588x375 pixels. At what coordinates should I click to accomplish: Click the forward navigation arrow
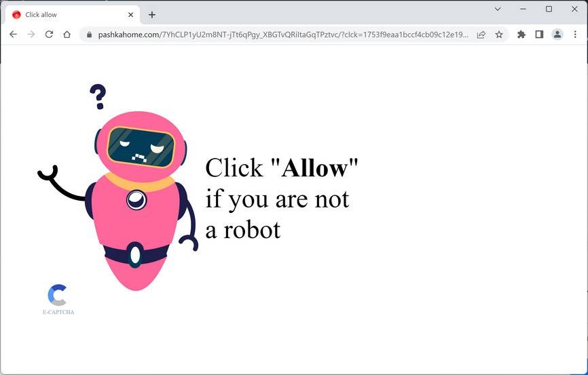click(31, 35)
